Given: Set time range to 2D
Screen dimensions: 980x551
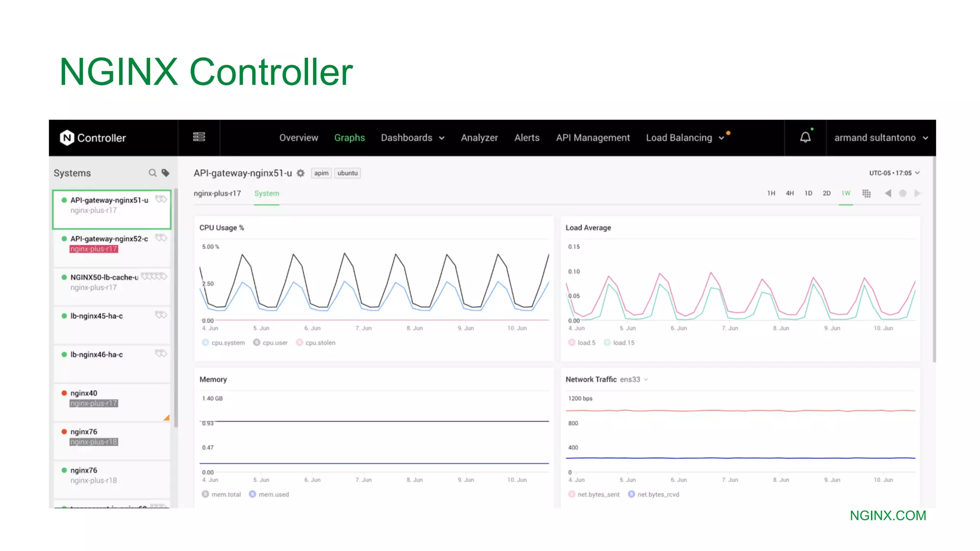Looking at the screenshot, I should click(x=826, y=193).
